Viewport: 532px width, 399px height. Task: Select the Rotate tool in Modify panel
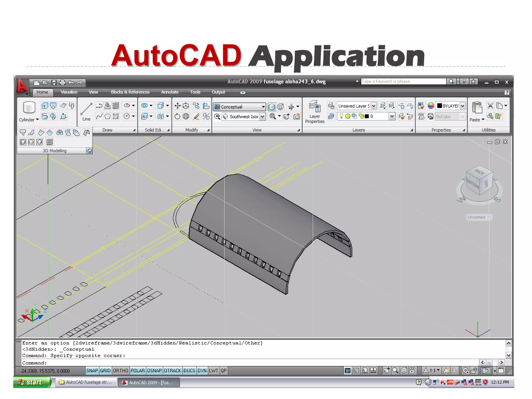pyautogui.click(x=177, y=116)
